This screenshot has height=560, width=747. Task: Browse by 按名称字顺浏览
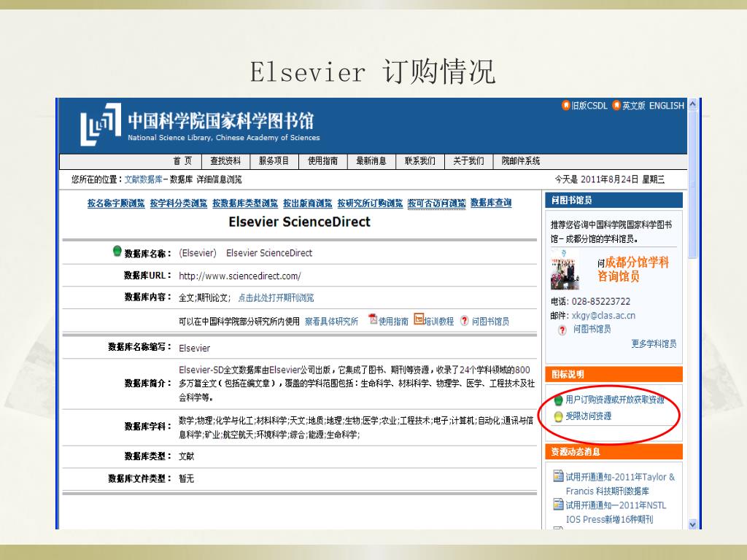pyautogui.click(x=116, y=203)
